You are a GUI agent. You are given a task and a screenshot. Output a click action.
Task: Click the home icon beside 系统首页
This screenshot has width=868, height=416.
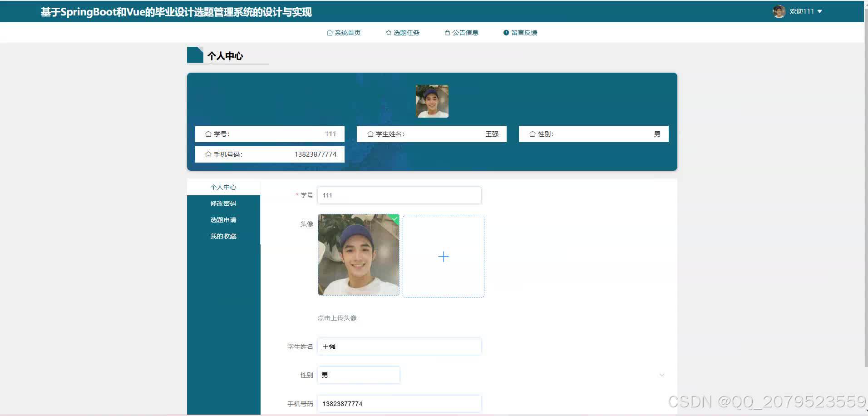coord(329,32)
